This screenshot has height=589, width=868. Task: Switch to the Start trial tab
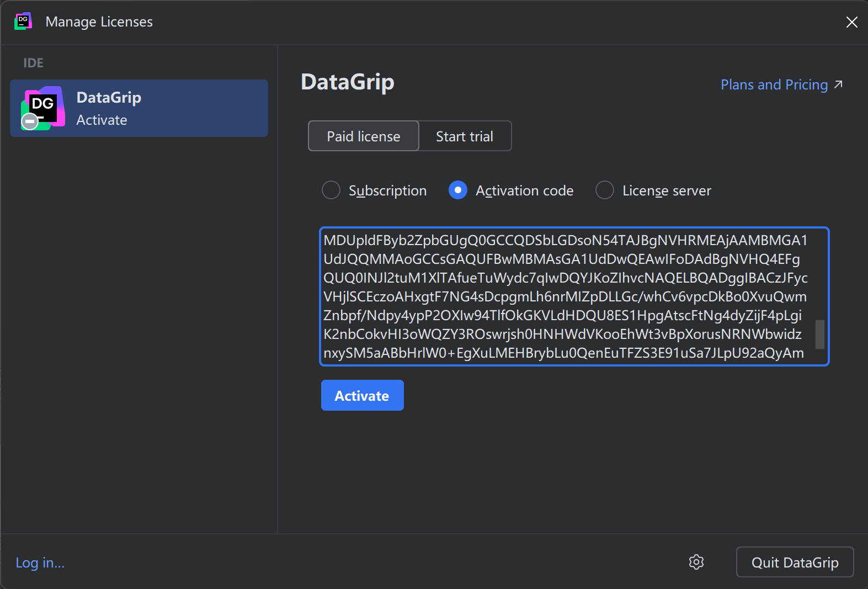(x=465, y=136)
